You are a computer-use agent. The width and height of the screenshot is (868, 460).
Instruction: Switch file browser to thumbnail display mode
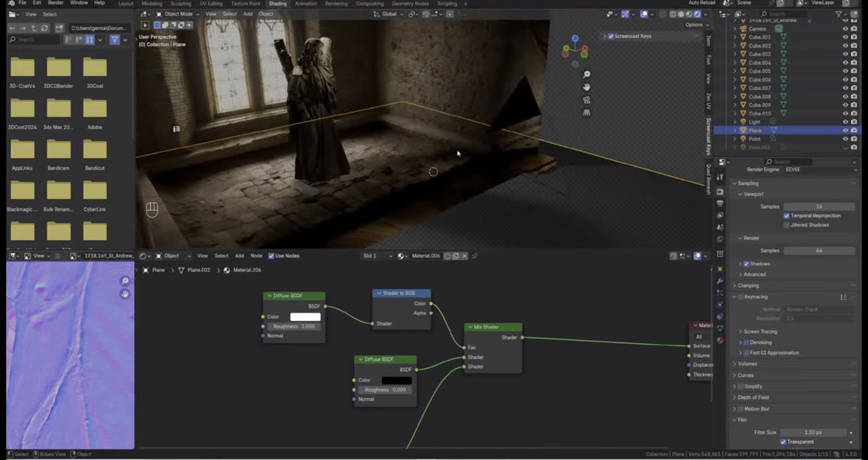(90, 40)
